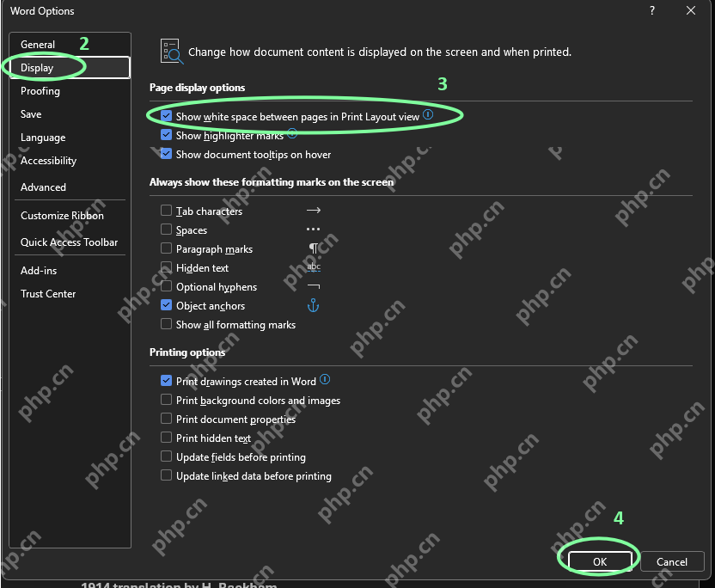Enable the Tab characters checkbox
Screen dimensions: 715x588
(x=167, y=211)
